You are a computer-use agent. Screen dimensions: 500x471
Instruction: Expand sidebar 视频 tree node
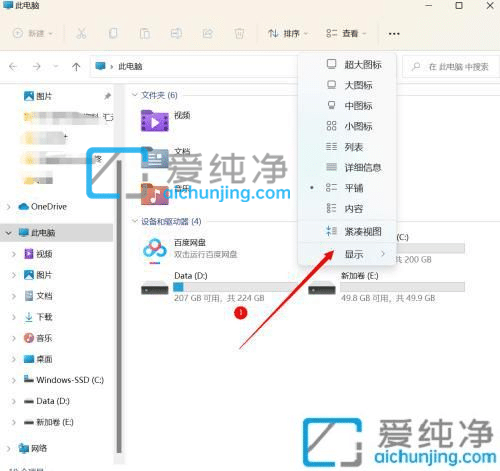point(14,254)
